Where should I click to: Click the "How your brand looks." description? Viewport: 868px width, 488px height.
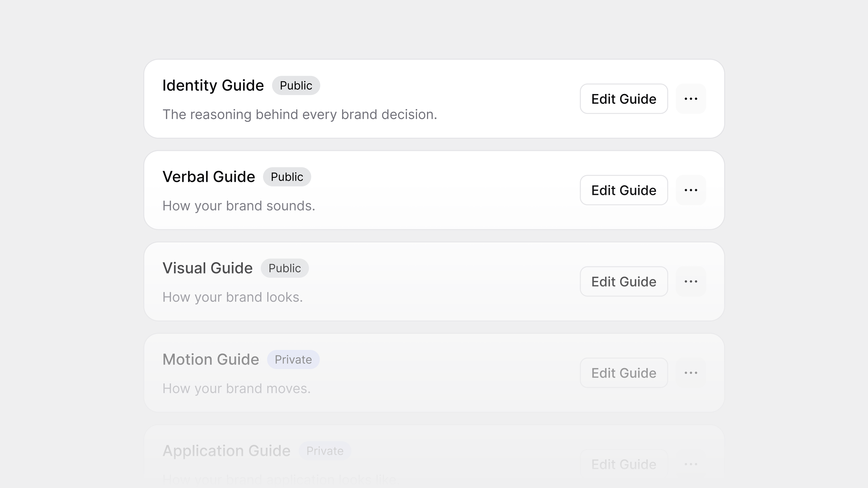(233, 297)
